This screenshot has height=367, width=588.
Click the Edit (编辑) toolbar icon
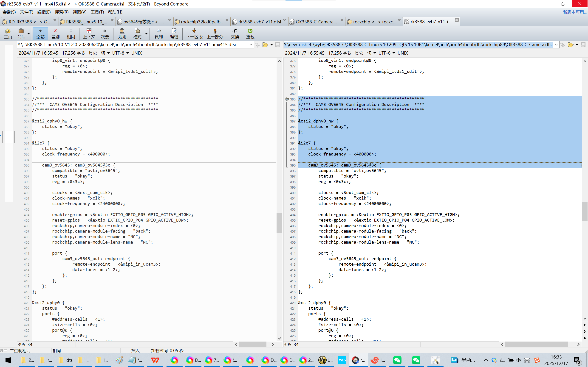click(174, 33)
